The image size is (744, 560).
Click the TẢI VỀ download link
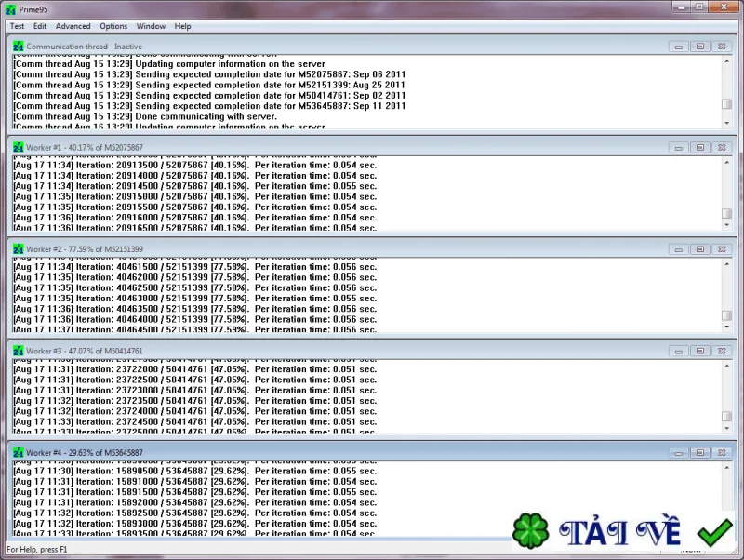pos(620,531)
